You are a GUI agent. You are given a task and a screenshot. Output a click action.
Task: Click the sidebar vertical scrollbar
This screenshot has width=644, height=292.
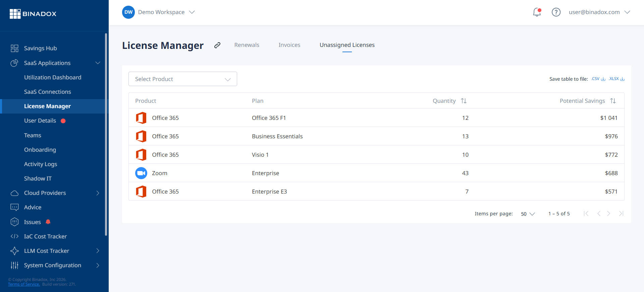pyautogui.click(x=106, y=134)
